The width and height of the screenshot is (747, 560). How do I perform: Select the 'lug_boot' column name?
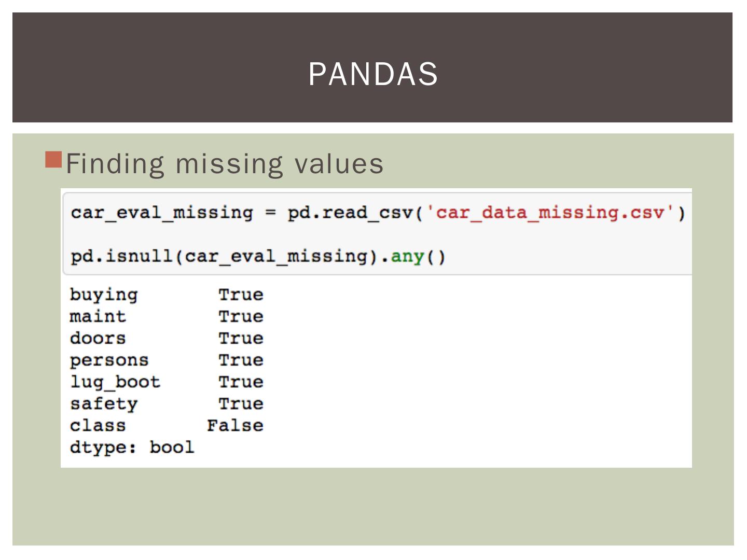115,382
